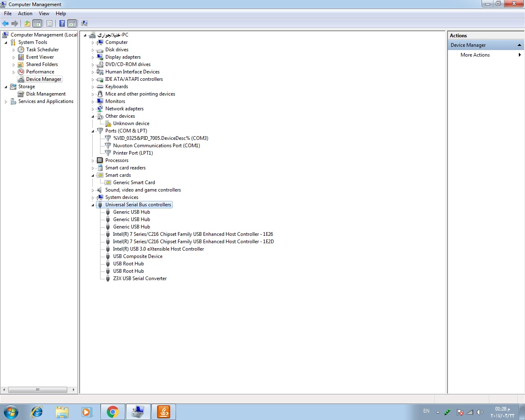Select the COM3 %VID_0325&PID_7005 device

click(161, 138)
